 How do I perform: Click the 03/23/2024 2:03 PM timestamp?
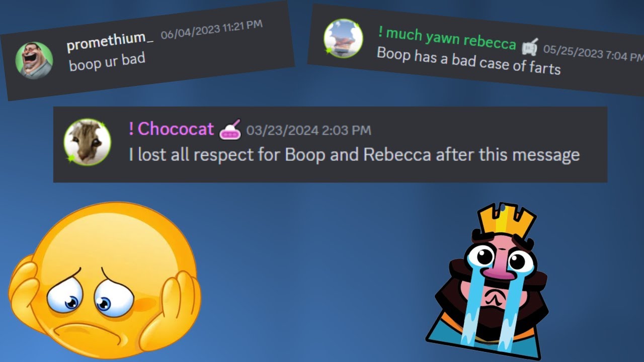pyautogui.click(x=309, y=131)
